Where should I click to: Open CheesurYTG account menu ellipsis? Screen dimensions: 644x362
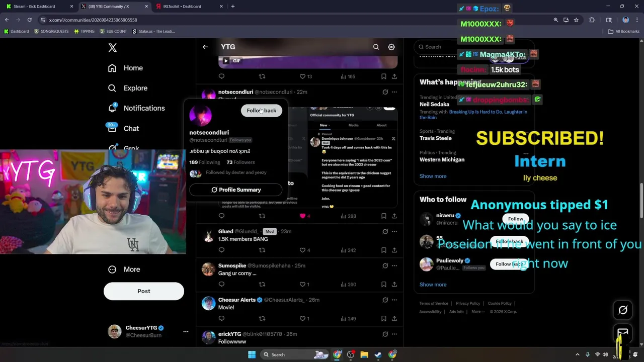[186, 331]
